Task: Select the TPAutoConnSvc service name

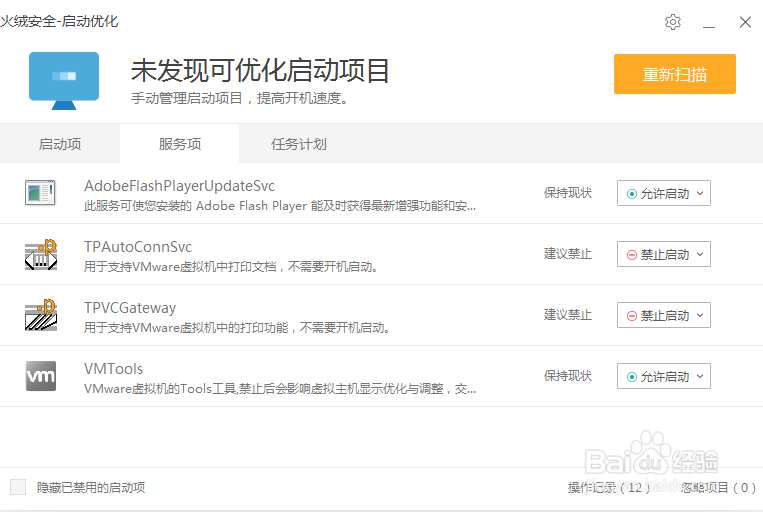Action: 138,247
